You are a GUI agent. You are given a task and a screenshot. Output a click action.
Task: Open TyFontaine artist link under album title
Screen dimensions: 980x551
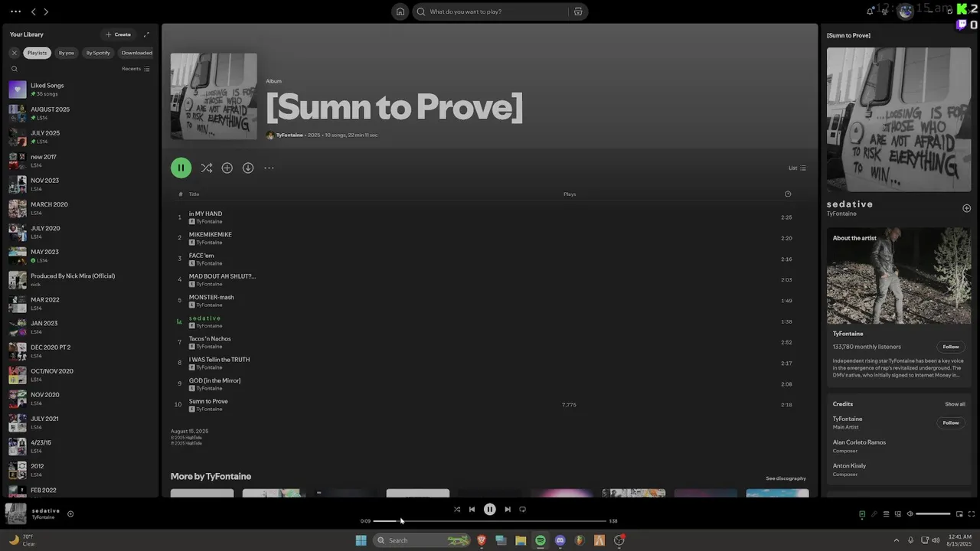289,135
